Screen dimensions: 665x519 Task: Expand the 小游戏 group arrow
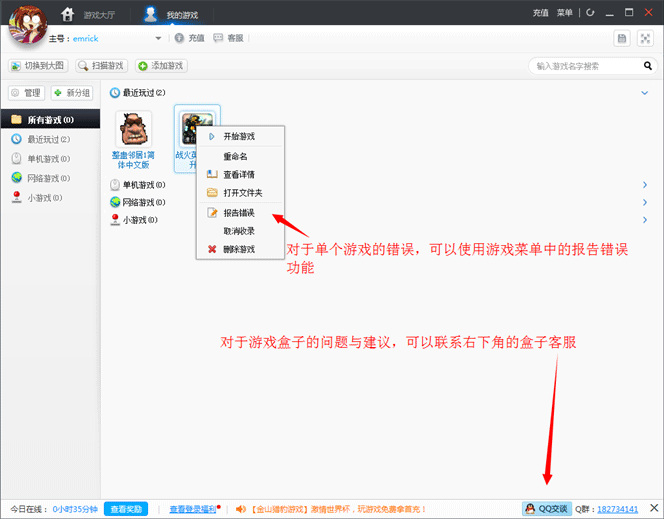645,220
